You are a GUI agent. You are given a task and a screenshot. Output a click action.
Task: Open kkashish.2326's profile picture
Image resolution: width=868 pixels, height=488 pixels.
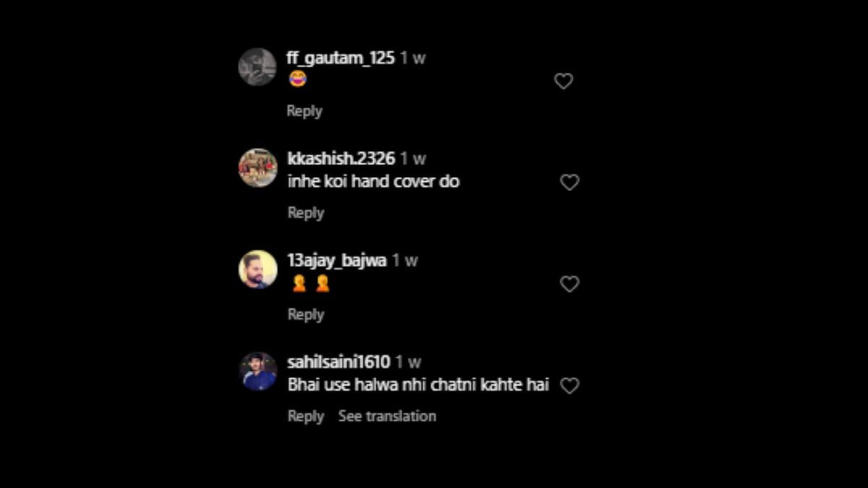pyautogui.click(x=258, y=168)
